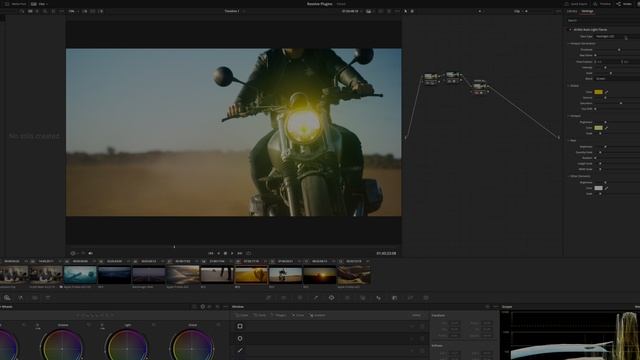The width and height of the screenshot is (640, 360).
Task: Select the Circle window row icon
Action: pos(240,338)
